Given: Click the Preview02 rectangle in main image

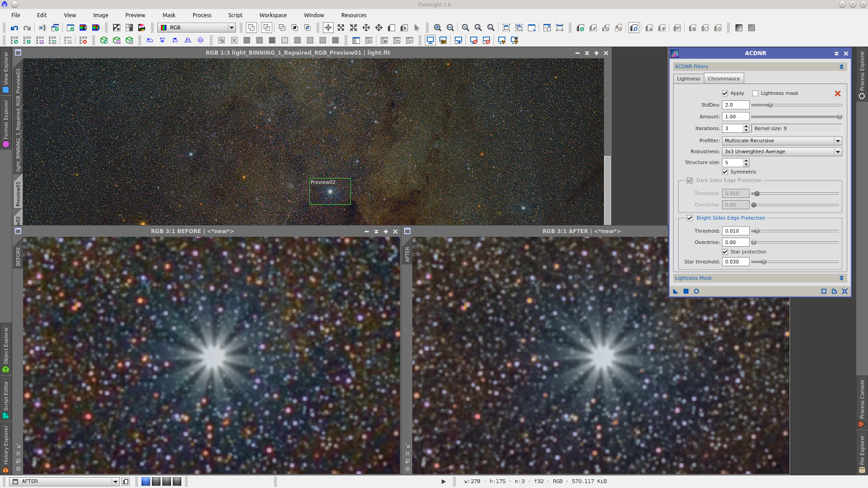Looking at the screenshot, I should 330,191.
